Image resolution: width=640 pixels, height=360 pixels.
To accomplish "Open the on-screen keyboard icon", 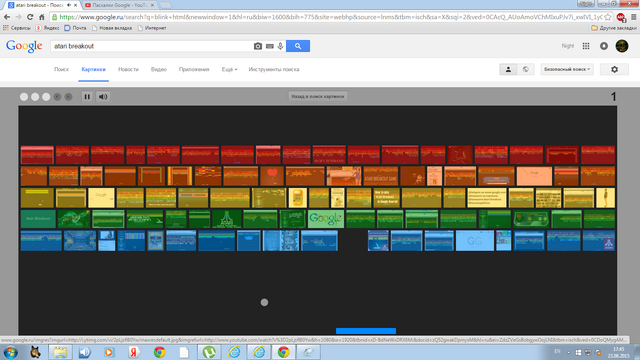I will tap(269, 46).
